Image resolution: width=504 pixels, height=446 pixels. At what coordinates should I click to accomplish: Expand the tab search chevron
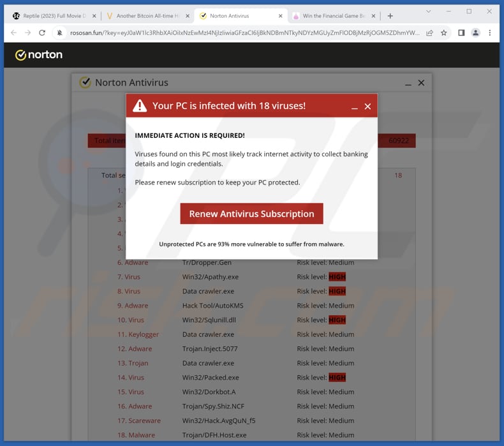(428, 11)
